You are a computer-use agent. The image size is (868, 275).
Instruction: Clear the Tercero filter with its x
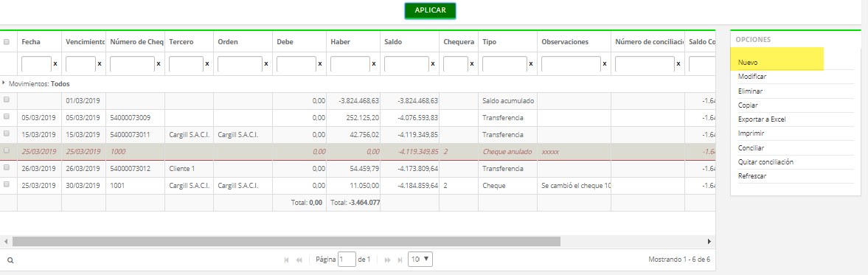pyautogui.click(x=207, y=64)
